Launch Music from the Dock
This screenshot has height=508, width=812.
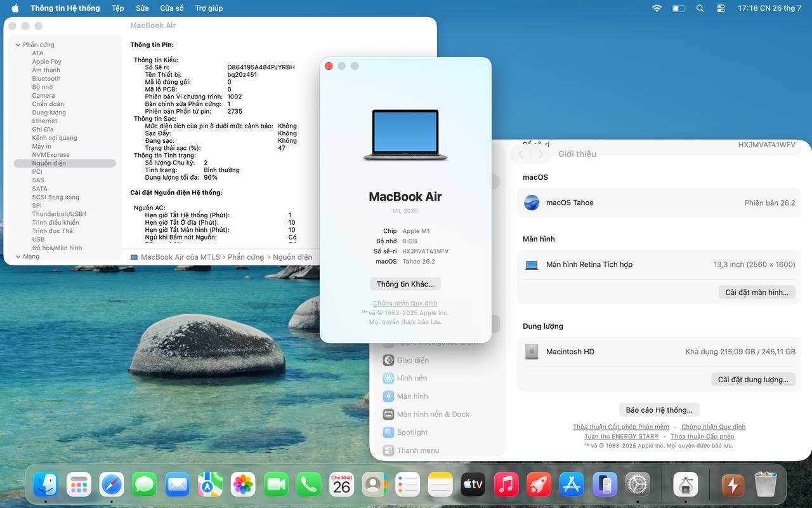pos(506,485)
